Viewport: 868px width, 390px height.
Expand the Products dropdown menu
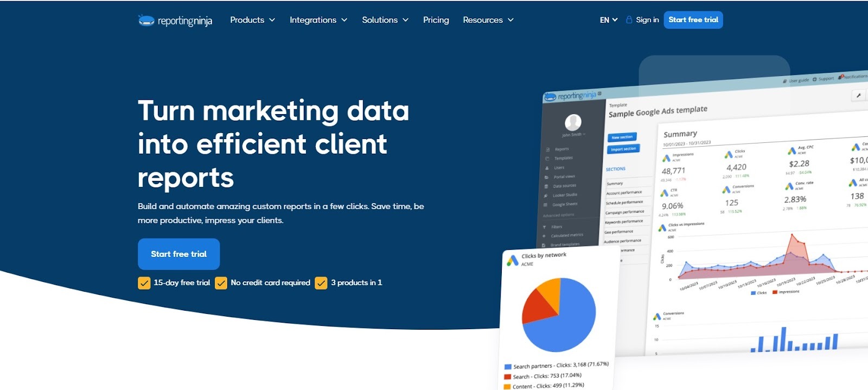pos(253,20)
